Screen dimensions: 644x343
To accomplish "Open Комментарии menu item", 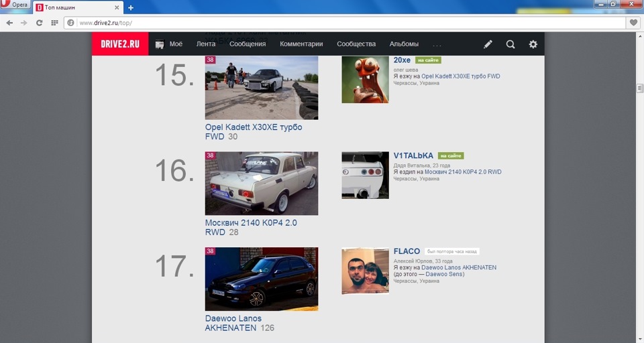I will (x=301, y=44).
